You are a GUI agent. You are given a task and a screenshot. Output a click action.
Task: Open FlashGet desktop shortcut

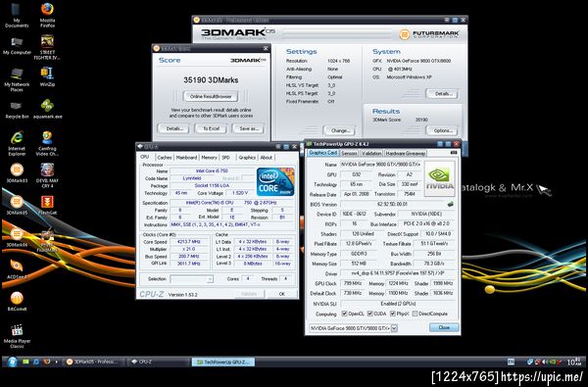tap(47, 205)
